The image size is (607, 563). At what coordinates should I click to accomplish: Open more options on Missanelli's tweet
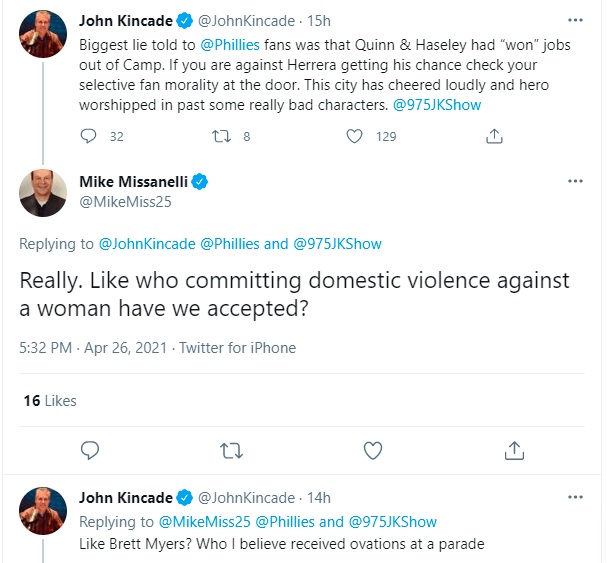point(574,181)
